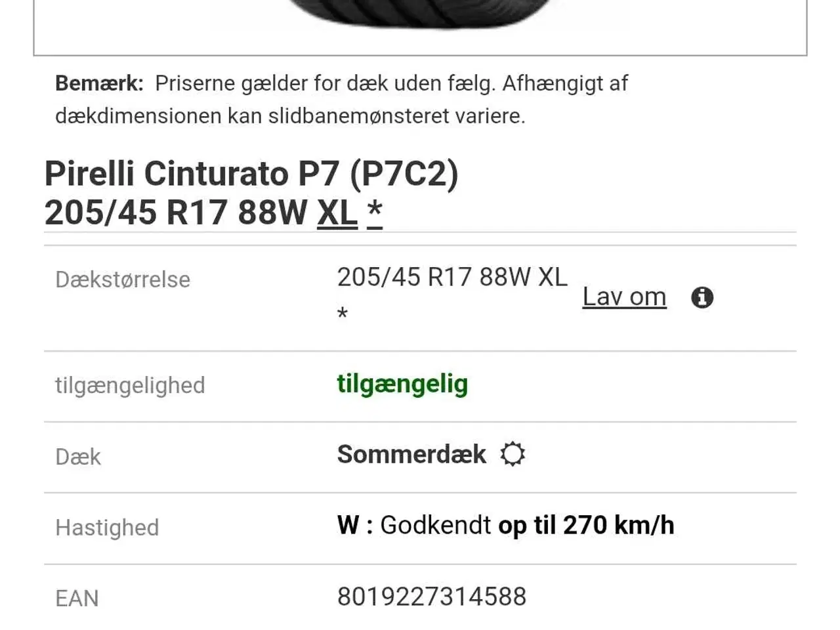
Task: Select the Hastighed row label
Action: (x=106, y=528)
